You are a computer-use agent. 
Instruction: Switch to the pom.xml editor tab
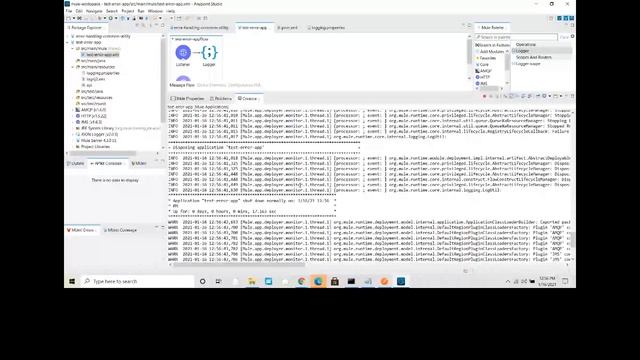click(x=288, y=28)
